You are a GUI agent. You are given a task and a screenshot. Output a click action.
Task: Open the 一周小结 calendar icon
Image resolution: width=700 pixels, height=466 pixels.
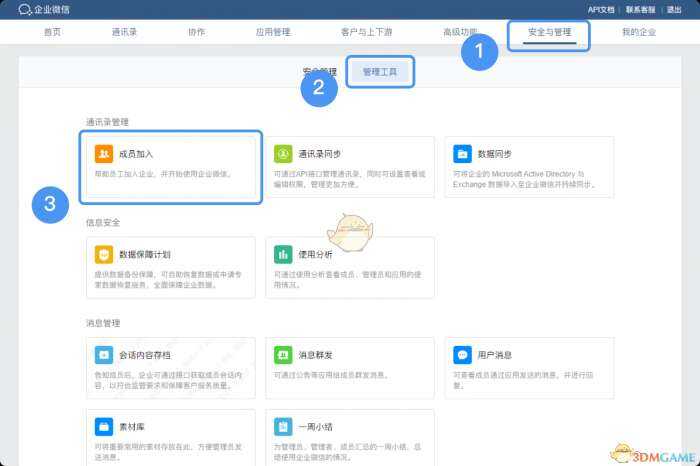click(283, 427)
